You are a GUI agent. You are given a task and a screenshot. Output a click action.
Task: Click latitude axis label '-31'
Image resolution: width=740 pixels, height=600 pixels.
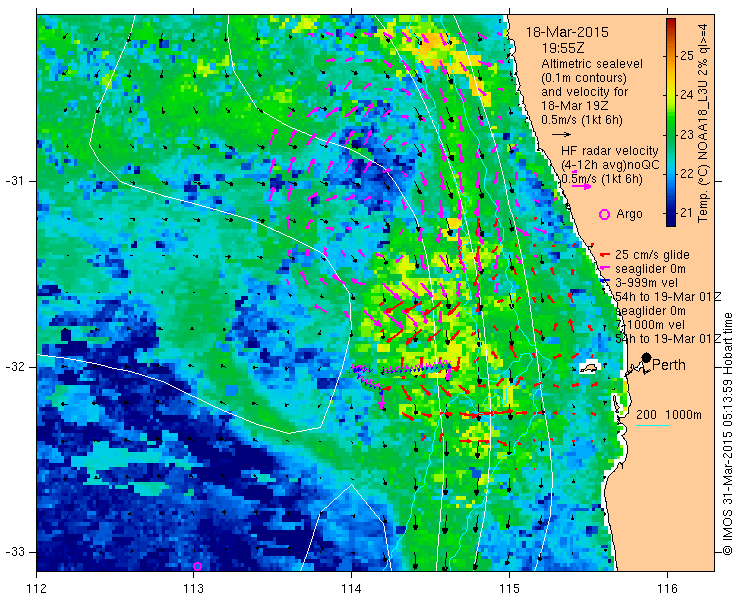14,181
